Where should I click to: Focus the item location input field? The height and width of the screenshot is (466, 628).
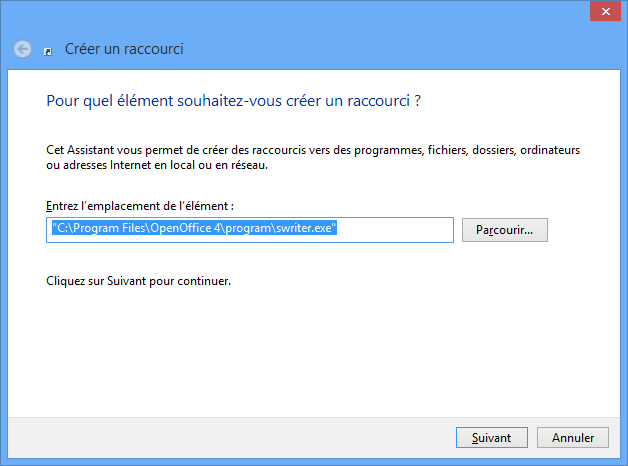coord(250,230)
